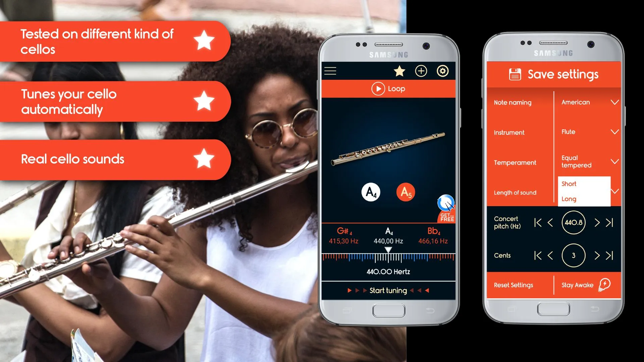Open the Length of sound dropdown
This screenshot has height=362, width=644.
coord(615,192)
